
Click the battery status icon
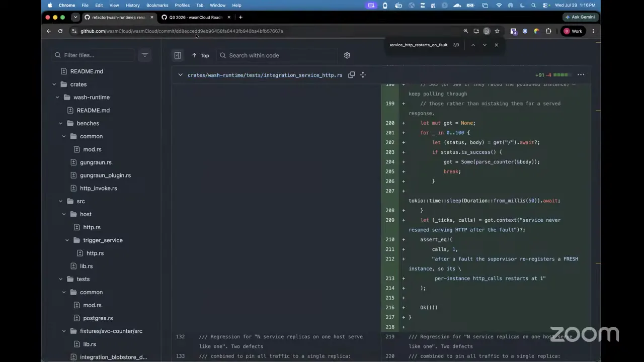471,5
